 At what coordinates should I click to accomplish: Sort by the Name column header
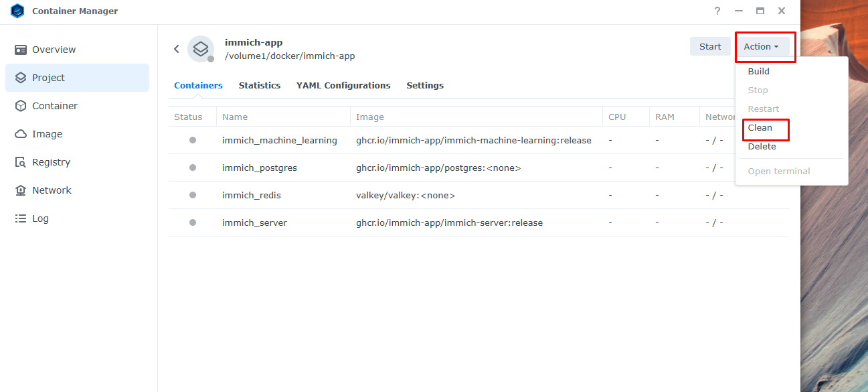tap(235, 117)
